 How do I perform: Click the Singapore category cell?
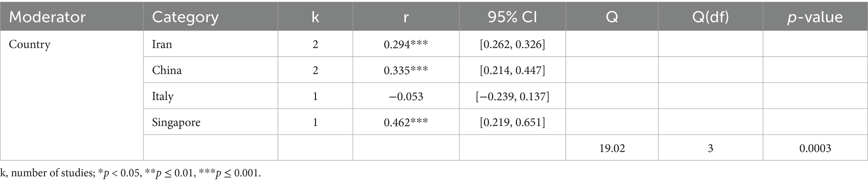(176, 122)
